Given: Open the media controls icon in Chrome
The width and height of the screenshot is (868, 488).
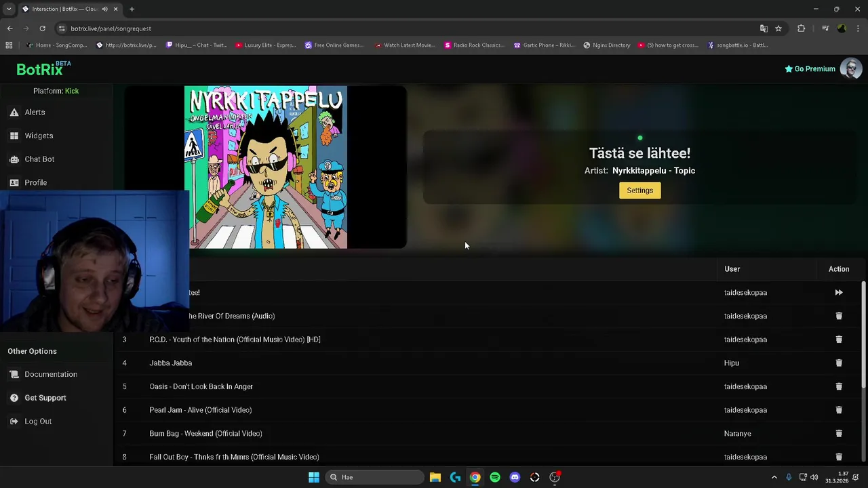Looking at the screenshot, I should [x=825, y=28].
